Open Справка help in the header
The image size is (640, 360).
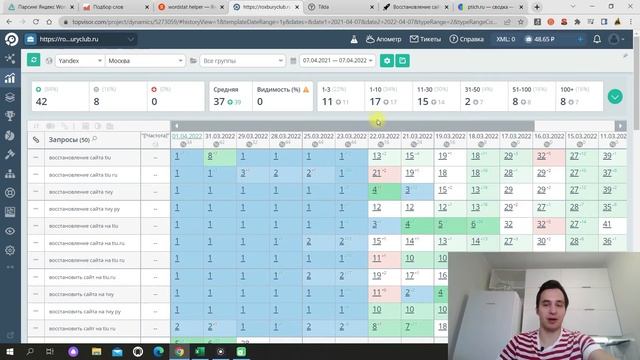(467, 39)
